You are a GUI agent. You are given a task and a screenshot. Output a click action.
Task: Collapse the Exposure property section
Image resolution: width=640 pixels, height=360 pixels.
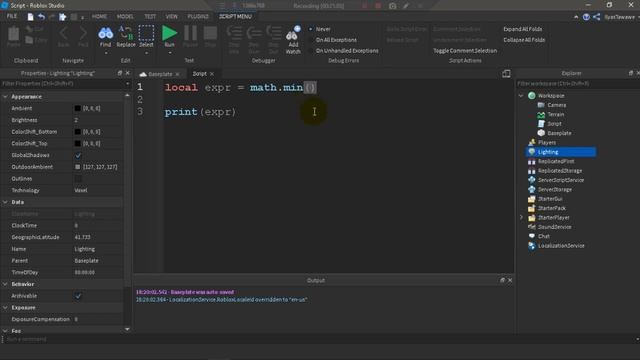tap(5, 308)
